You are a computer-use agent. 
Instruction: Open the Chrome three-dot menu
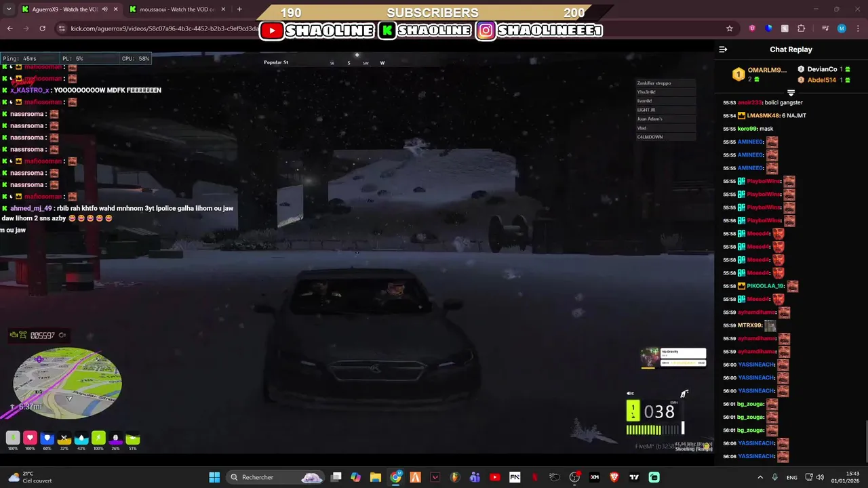[x=858, y=28]
